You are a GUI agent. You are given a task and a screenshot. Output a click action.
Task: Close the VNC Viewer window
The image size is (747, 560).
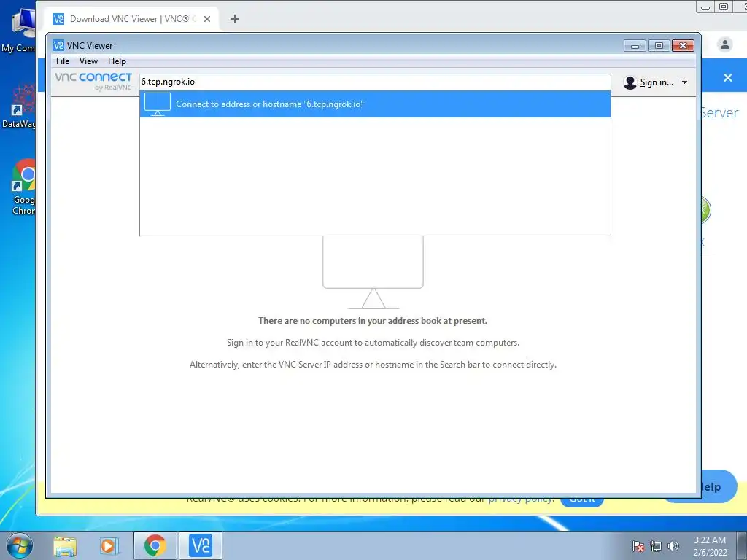coord(683,46)
